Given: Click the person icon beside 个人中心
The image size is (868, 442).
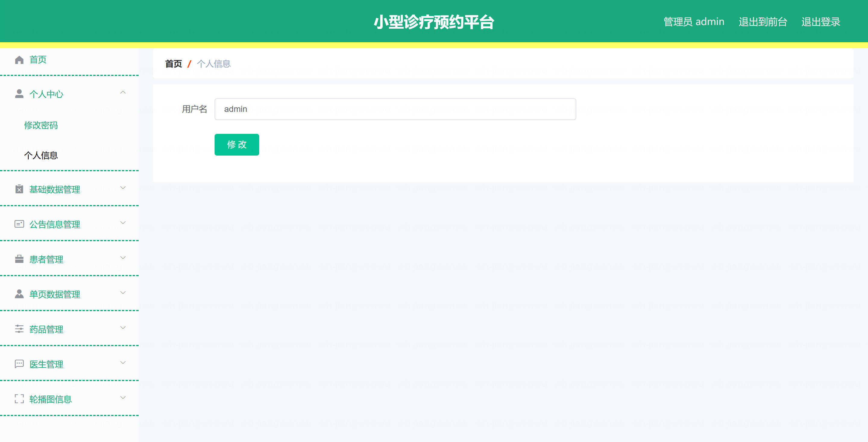Looking at the screenshot, I should point(19,94).
